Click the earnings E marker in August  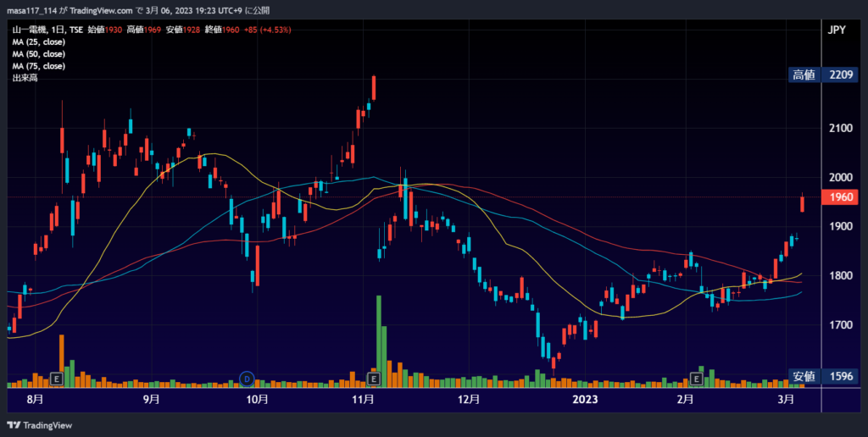pyautogui.click(x=56, y=379)
